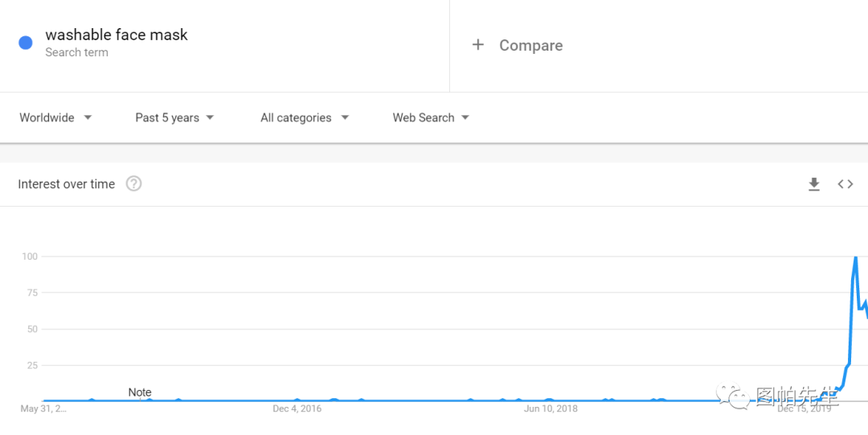Click the arrow beside Past 5 years
The width and height of the screenshot is (868, 435).
210,117
